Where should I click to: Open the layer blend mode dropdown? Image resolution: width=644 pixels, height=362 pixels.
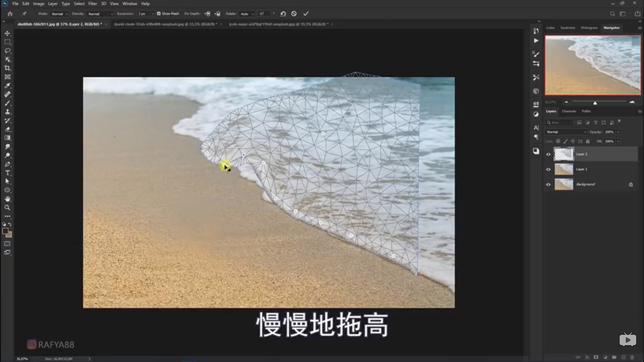(x=565, y=131)
